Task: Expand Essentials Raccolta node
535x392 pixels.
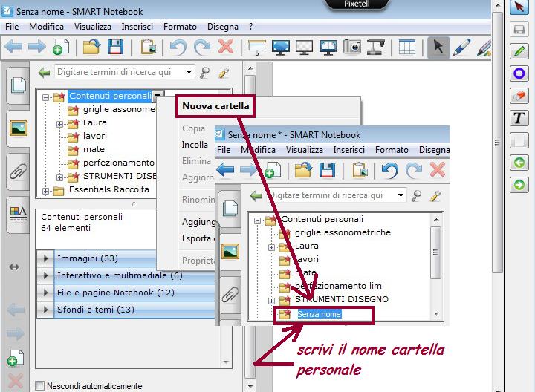Action: coord(45,191)
